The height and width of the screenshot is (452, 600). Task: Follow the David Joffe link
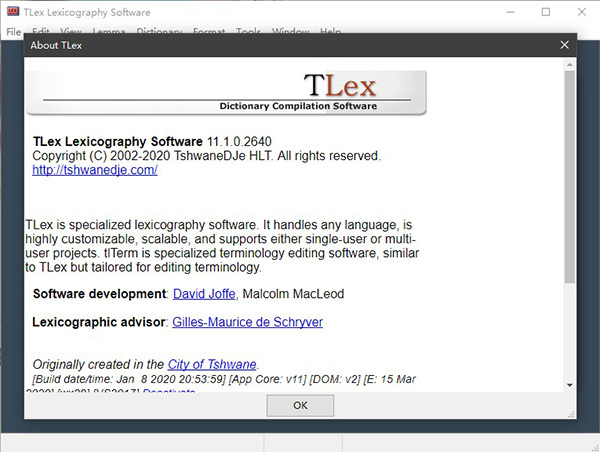click(x=207, y=294)
